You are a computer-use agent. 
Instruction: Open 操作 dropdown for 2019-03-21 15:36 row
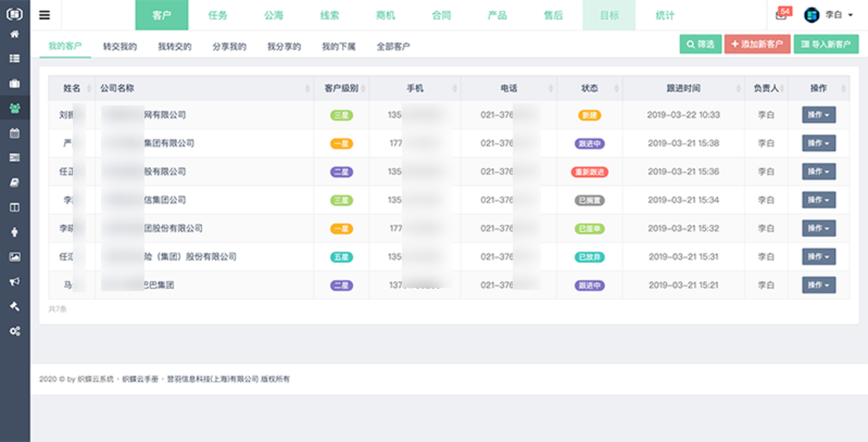coord(819,172)
